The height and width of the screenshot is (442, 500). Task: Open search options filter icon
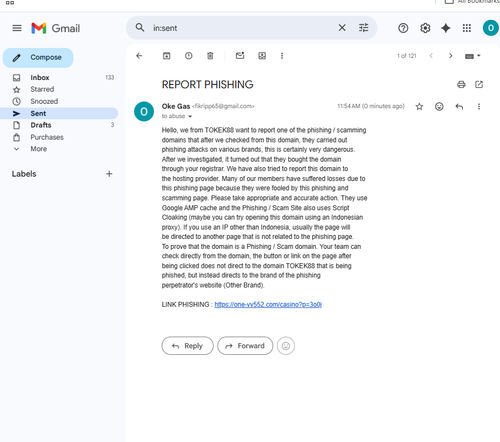364,28
